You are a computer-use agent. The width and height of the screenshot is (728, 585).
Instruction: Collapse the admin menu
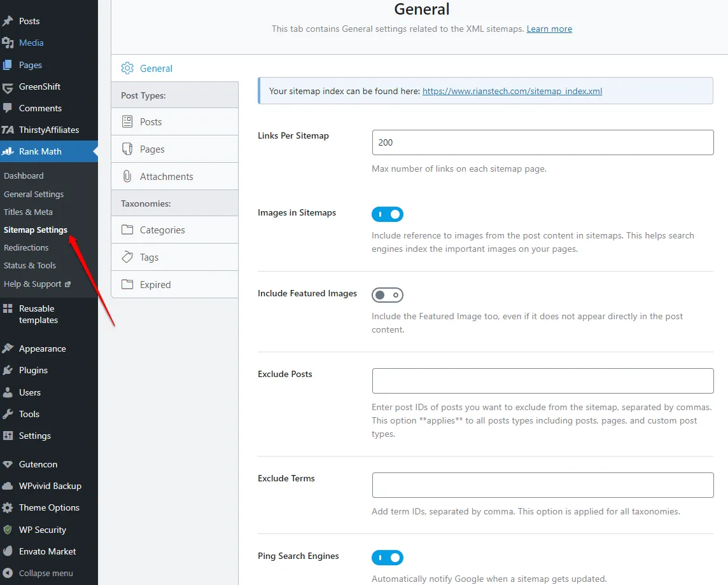click(x=9, y=573)
